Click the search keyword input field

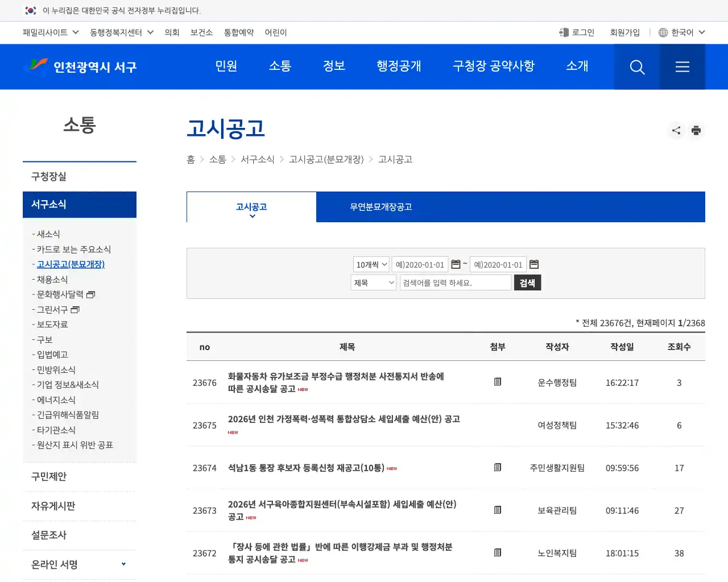(x=455, y=282)
